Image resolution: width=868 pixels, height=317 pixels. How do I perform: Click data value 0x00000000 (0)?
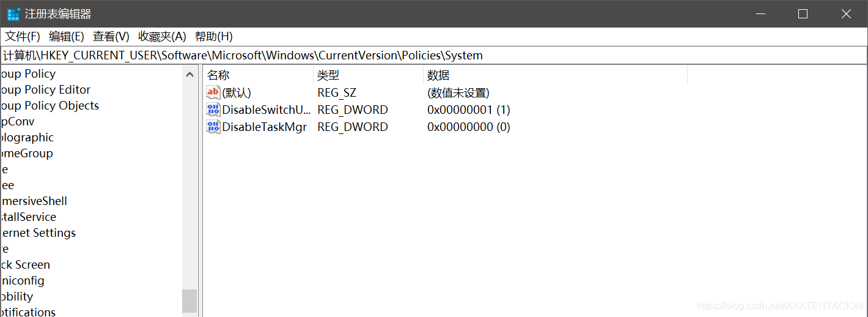click(x=469, y=127)
